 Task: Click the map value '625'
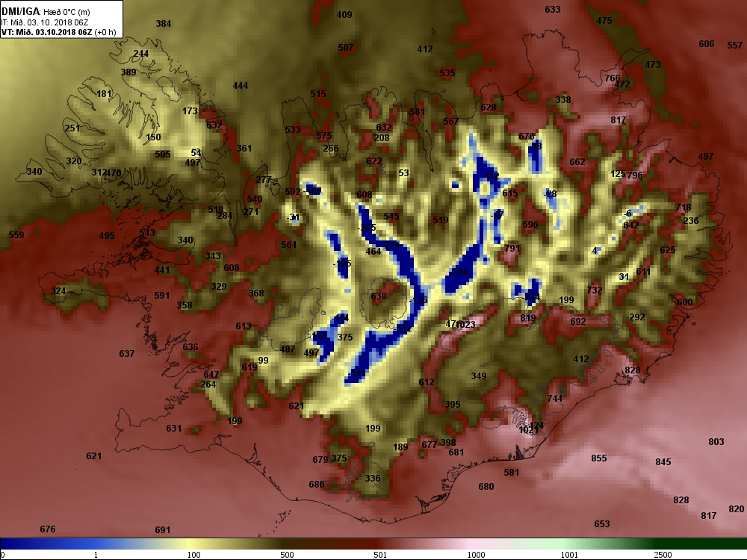point(668,250)
